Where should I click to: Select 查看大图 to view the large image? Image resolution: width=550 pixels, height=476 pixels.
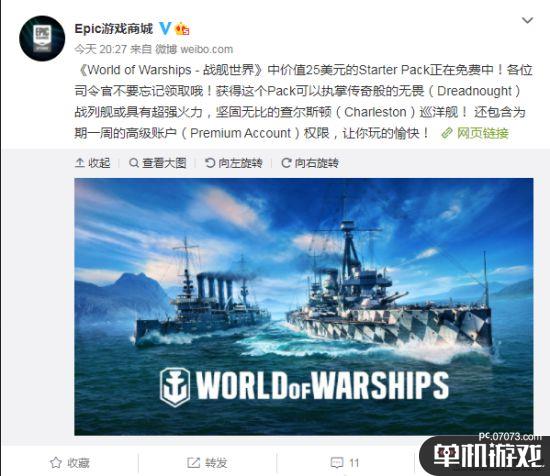157,163
